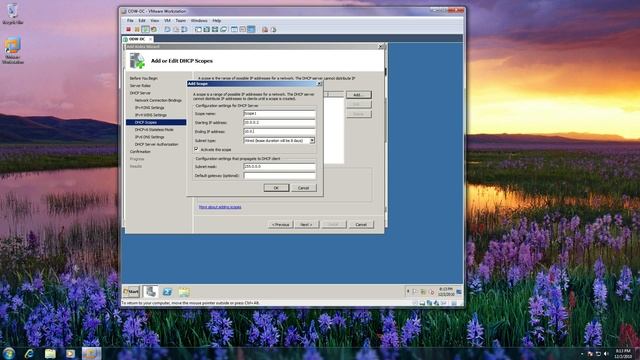Click Cancel at the wizard bottom

[361, 224]
